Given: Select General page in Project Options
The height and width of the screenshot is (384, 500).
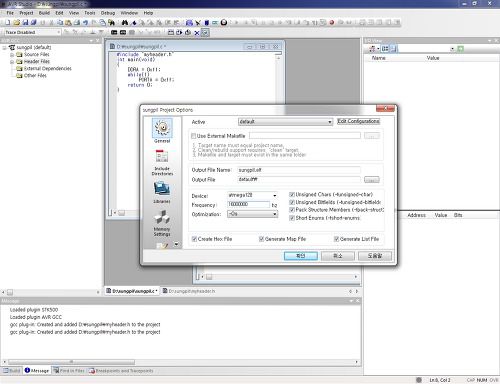Looking at the screenshot, I should point(162,131).
